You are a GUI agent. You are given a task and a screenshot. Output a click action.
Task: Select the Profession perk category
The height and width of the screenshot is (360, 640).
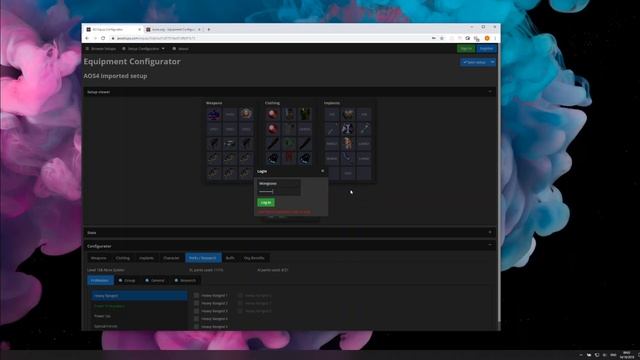coord(100,280)
